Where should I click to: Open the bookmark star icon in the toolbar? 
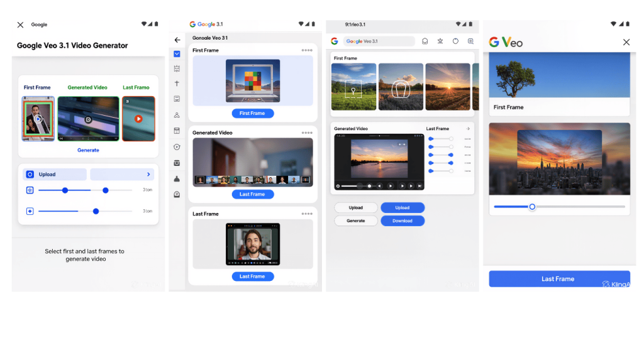click(x=440, y=41)
